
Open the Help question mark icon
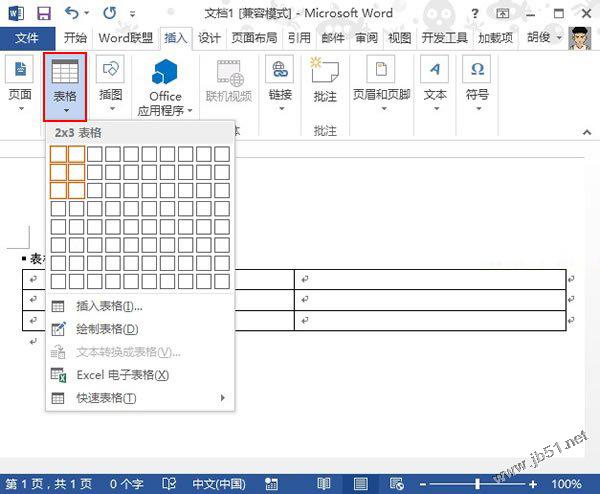pos(474,14)
